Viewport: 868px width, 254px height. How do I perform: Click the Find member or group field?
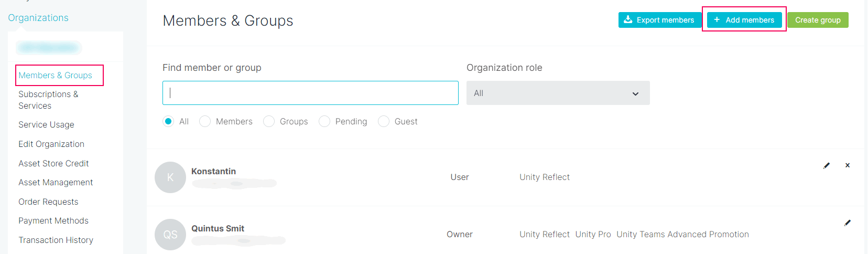(x=310, y=93)
